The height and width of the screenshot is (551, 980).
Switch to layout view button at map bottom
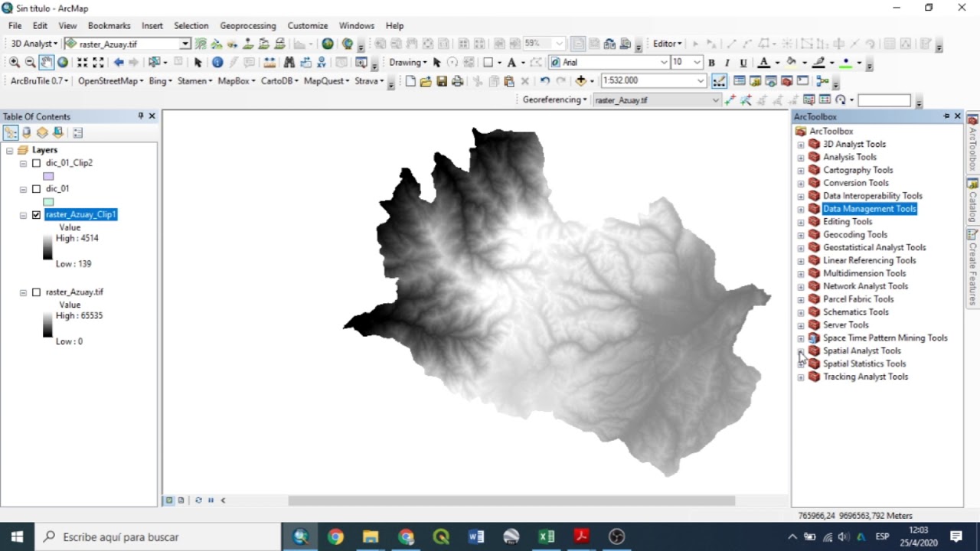pos(181,500)
